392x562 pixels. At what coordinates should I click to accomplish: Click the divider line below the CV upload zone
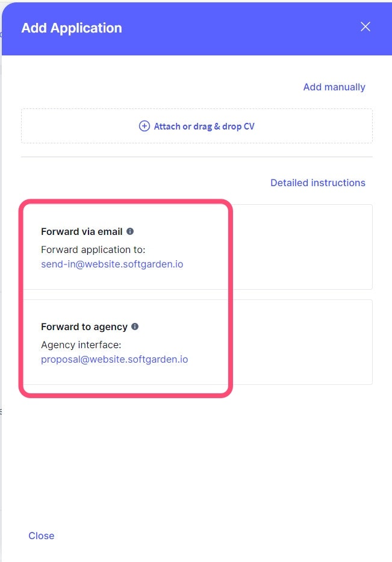pos(196,157)
